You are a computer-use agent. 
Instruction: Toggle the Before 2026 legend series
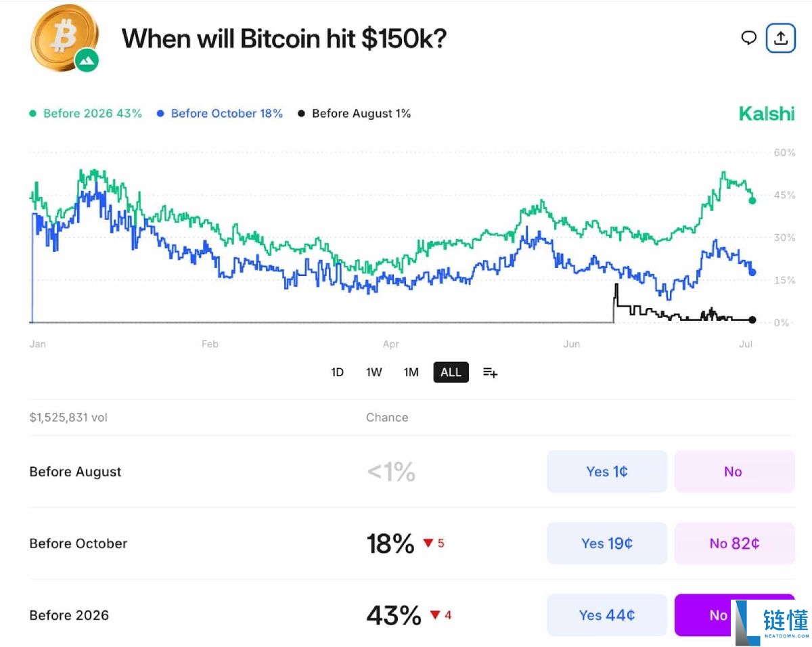[86, 114]
